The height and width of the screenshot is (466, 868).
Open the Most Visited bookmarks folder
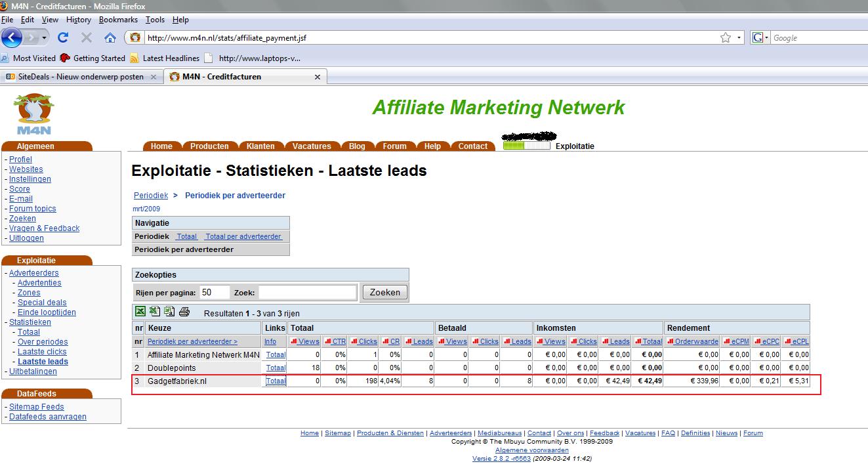(x=28, y=58)
